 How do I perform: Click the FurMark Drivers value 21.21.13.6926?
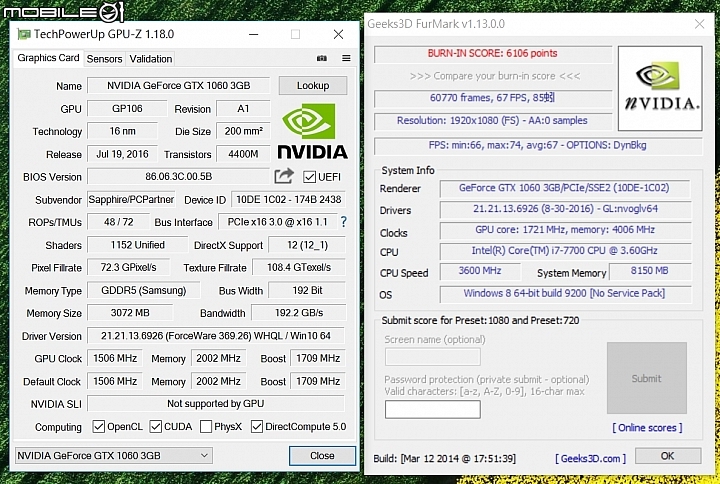[565, 209]
